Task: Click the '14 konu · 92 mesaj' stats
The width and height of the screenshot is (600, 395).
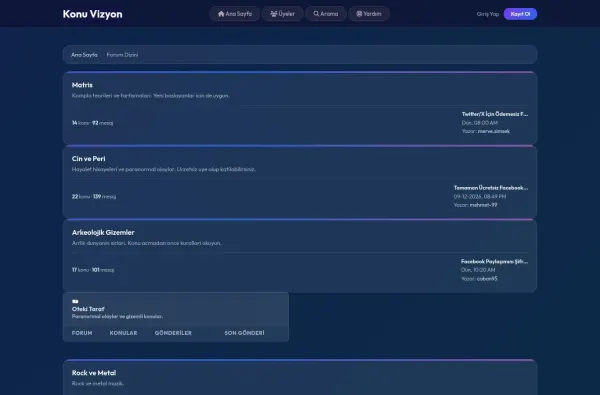Action: click(92, 123)
